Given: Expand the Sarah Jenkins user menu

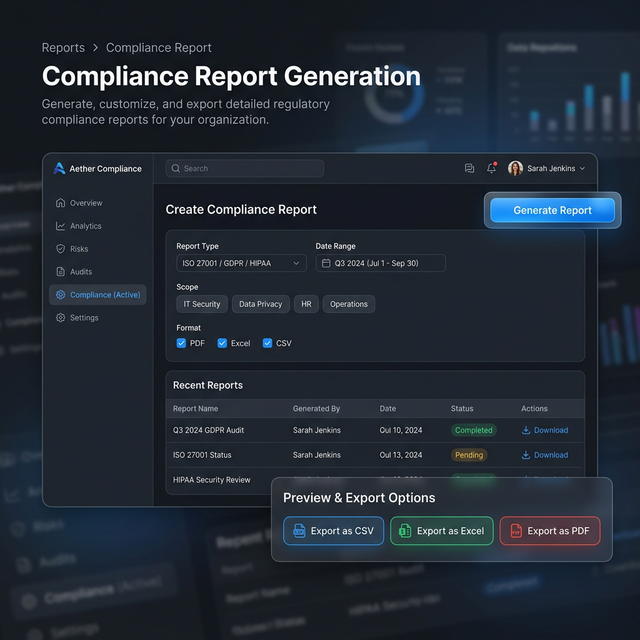Looking at the screenshot, I should pos(546,169).
